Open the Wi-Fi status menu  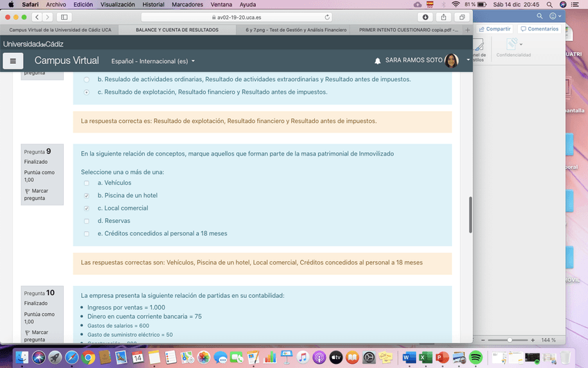click(456, 4)
